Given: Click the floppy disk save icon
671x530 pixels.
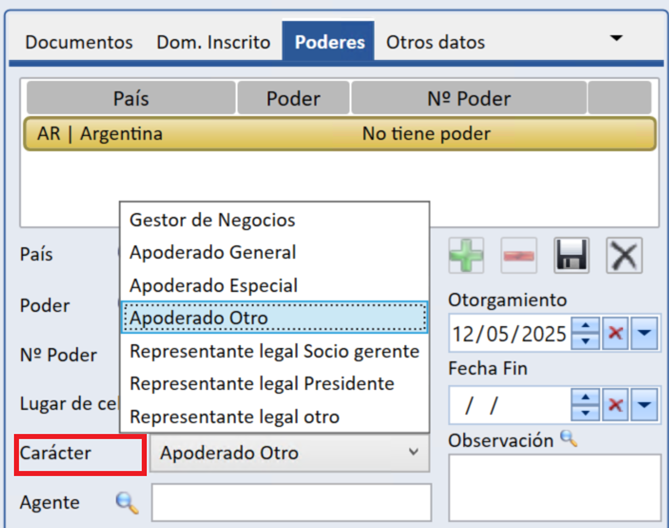Looking at the screenshot, I should coord(571,255).
